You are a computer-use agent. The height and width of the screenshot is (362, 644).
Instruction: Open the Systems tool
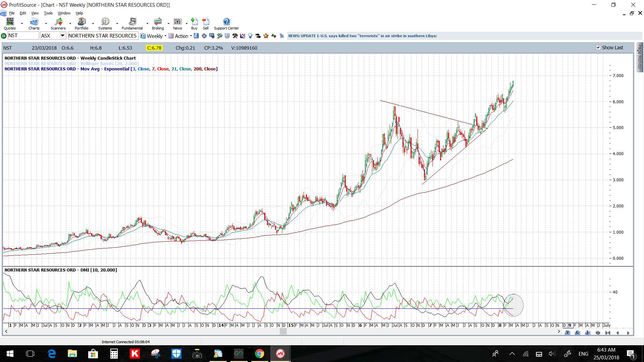105,24
